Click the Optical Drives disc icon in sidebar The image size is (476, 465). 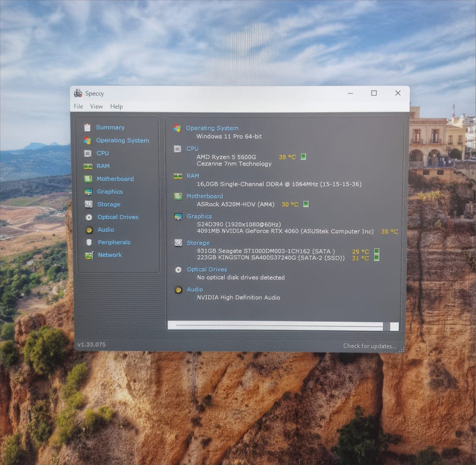89,217
